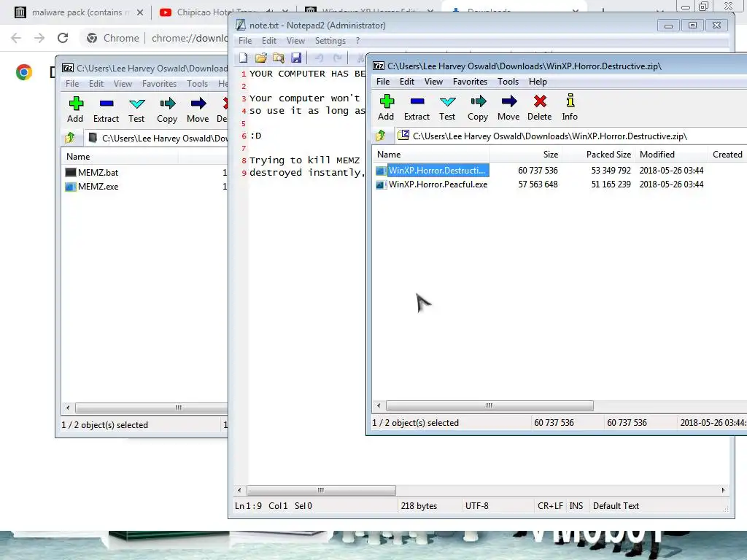Click Chrome forward arrow
The width and height of the screenshot is (747, 560).
[x=39, y=38]
